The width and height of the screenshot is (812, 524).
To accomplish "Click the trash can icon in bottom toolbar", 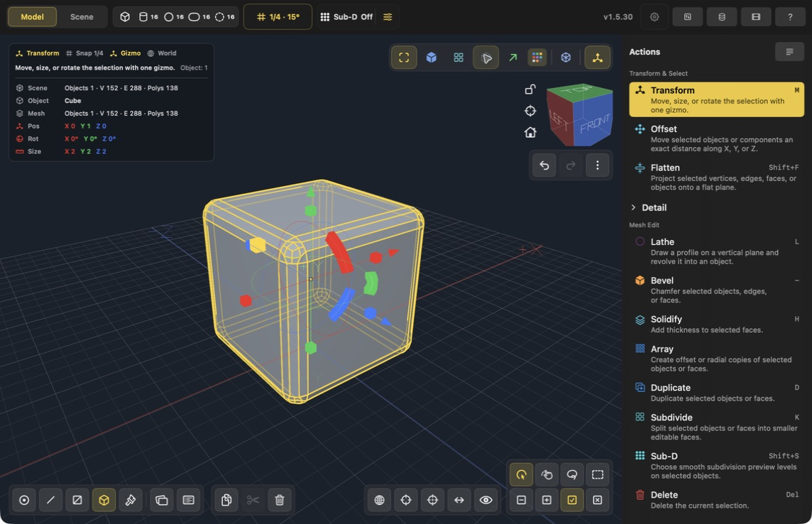I will [280, 500].
